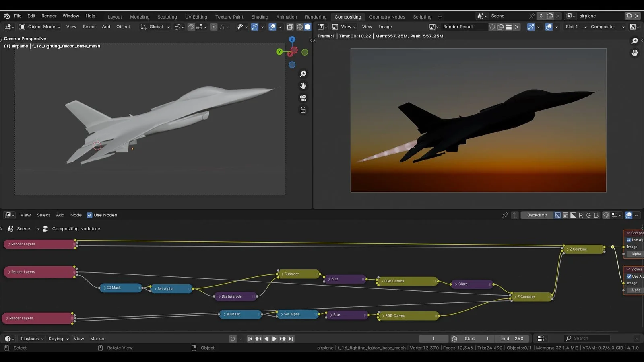This screenshot has height=362, width=644.
Task: Click the End frame field showing 250
Action: (x=512, y=339)
